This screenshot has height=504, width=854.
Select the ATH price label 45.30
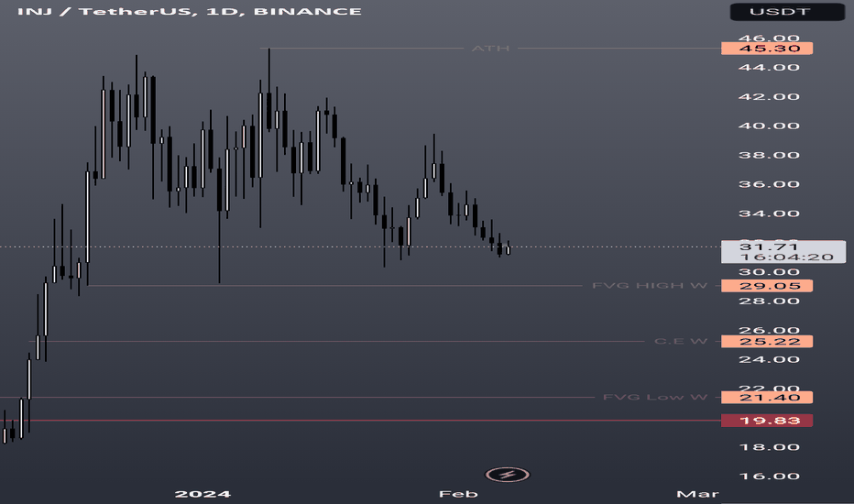click(x=767, y=49)
